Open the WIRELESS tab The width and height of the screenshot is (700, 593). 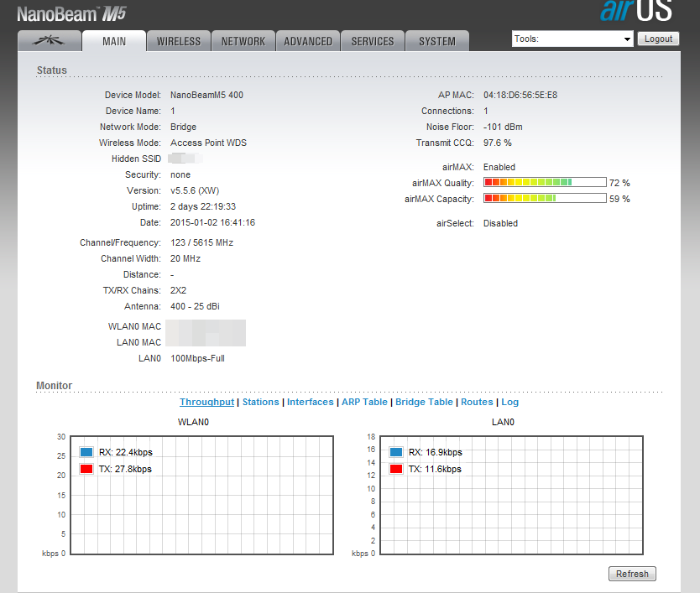point(179,41)
